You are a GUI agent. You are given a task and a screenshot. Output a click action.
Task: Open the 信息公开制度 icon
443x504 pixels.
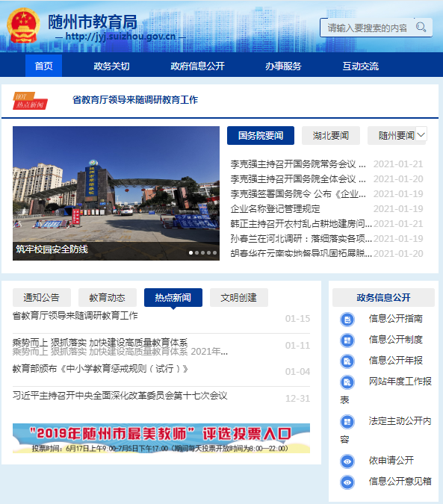(347, 340)
